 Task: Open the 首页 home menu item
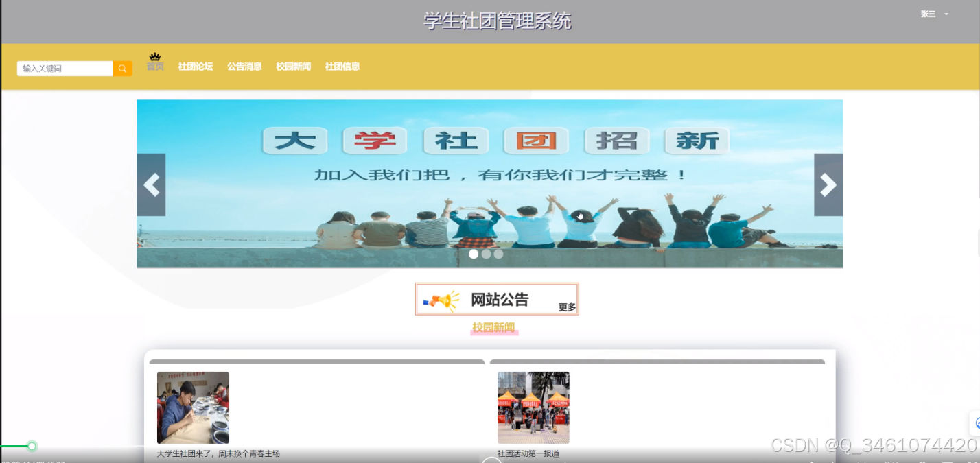click(155, 67)
